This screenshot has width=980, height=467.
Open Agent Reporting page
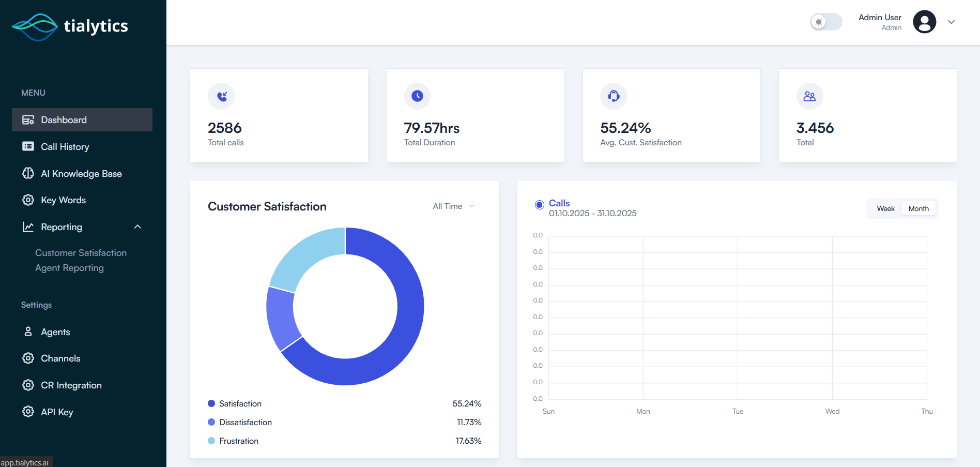69,268
